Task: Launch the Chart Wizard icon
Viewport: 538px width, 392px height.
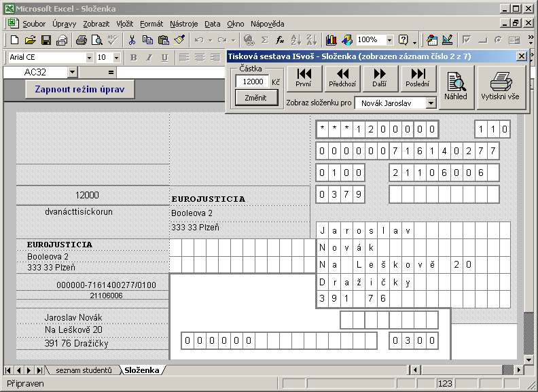Action: [x=331, y=40]
